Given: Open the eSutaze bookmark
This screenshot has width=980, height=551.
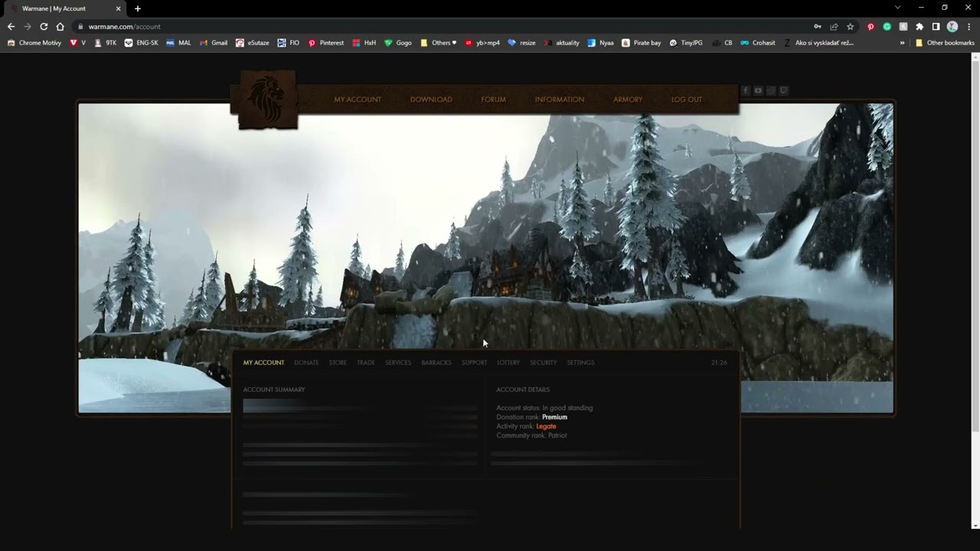Looking at the screenshot, I should pos(253,43).
